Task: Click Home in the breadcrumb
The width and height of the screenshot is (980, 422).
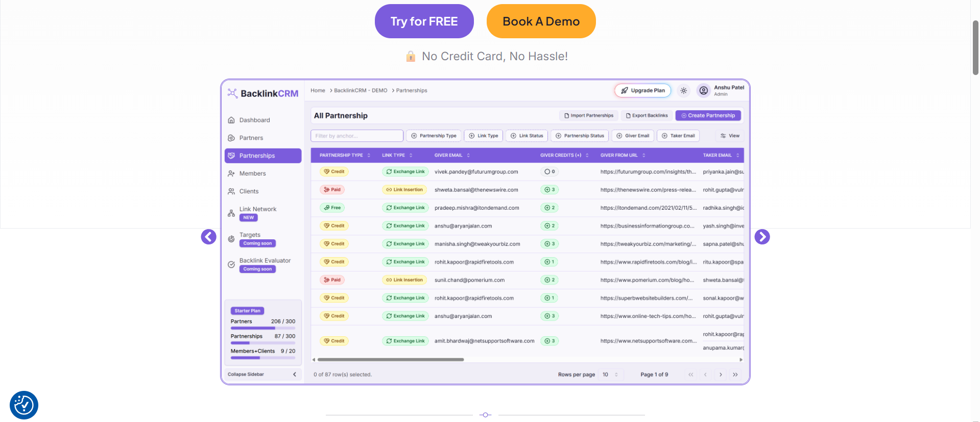Action: 318,90
